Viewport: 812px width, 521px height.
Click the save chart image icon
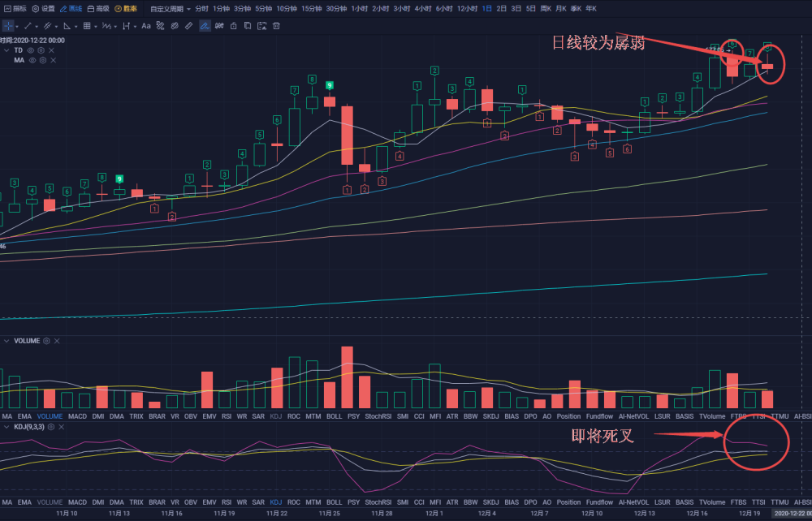262,26
